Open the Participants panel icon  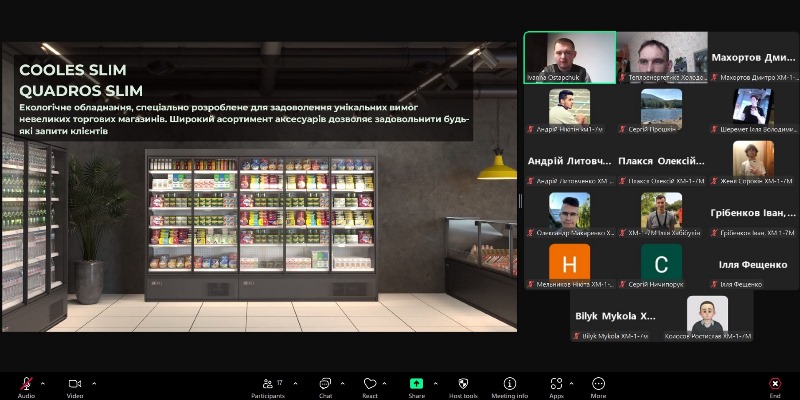(267, 384)
